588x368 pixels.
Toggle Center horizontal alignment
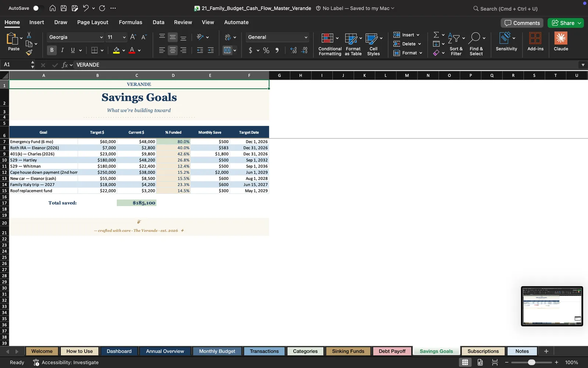[172, 50]
